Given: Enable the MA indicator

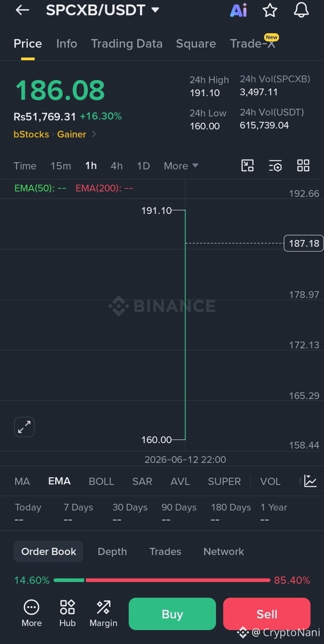Looking at the screenshot, I should pyautogui.click(x=22, y=481).
